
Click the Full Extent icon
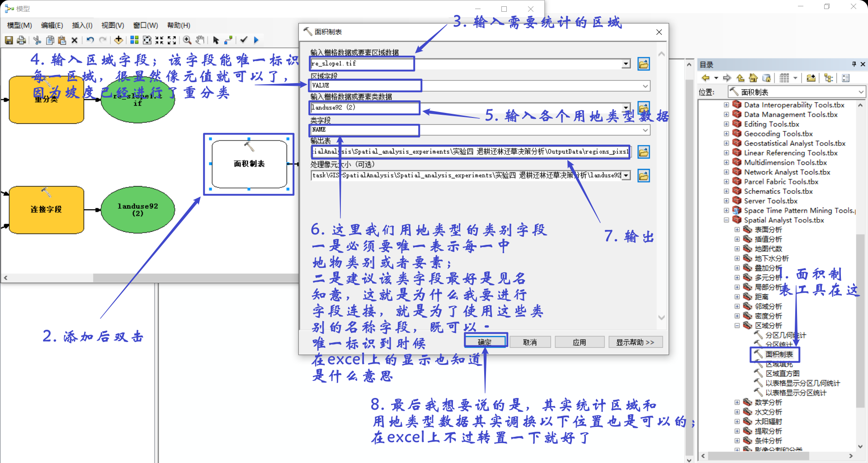tap(147, 40)
